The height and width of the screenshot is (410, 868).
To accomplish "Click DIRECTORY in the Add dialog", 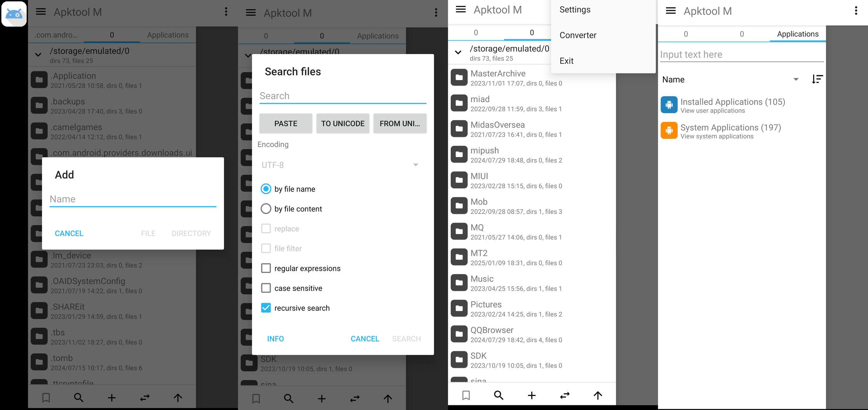I will click(x=191, y=233).
